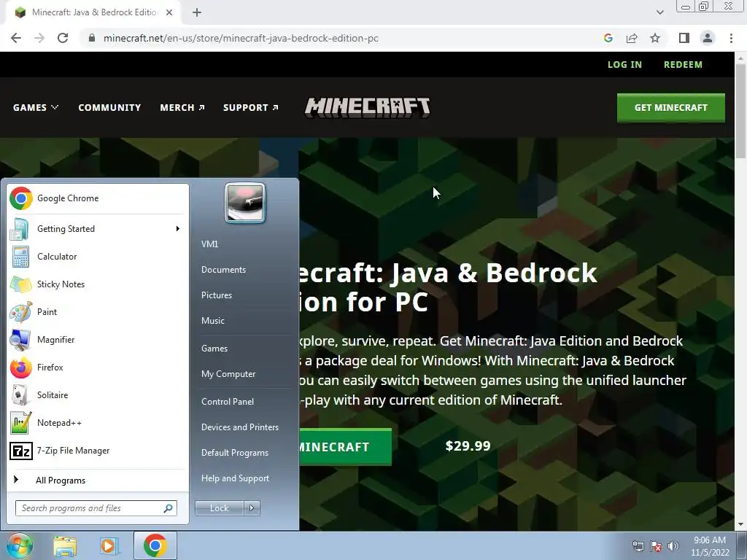Open Magnifier from the Start menu

click(98, 340)
